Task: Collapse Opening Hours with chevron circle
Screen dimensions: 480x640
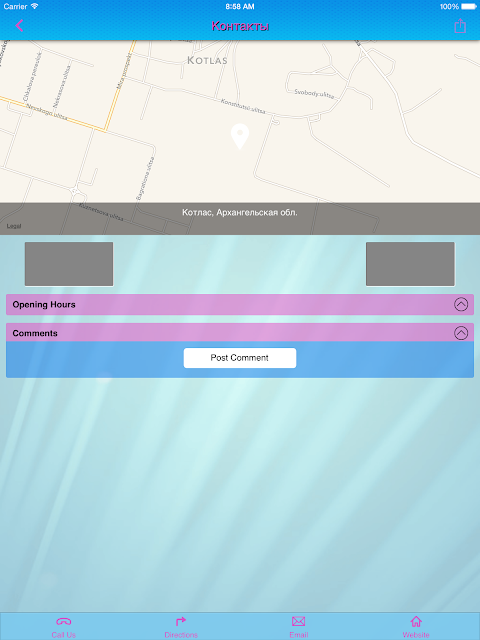Action: [x=461, y=304]
